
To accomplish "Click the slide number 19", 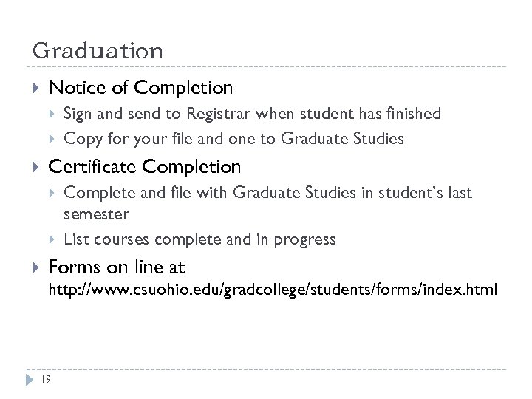I will coord(46,380).
